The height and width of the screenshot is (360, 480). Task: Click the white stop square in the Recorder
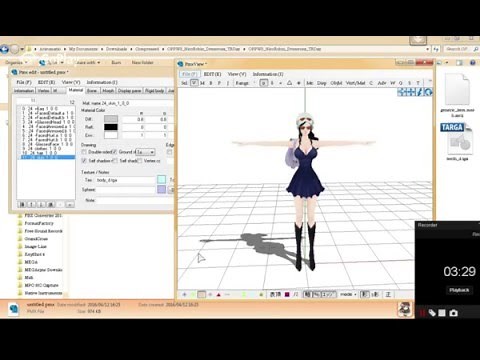[x=442, y=313]
